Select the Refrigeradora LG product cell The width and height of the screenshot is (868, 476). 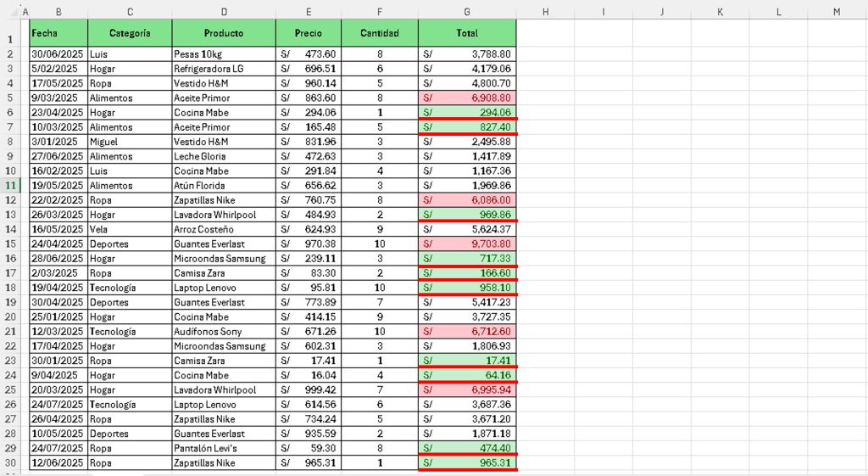click(224, 69)
